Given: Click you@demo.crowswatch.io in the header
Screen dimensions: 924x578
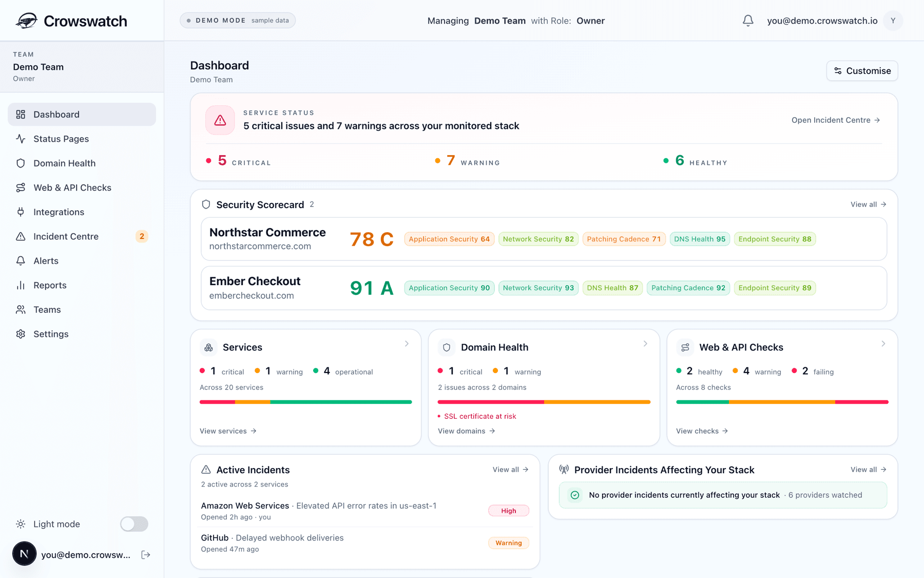Looking at the screenshot, I should pos(822,21).
